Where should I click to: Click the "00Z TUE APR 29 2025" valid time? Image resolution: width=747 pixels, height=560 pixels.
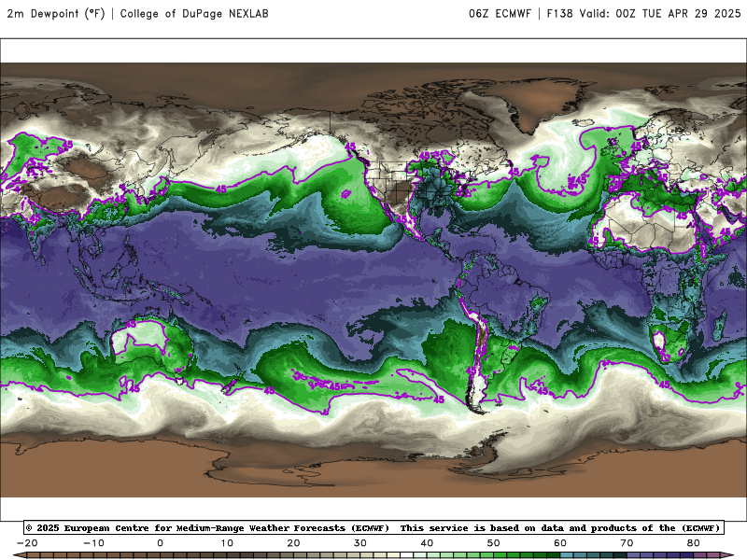pos(679,13)
